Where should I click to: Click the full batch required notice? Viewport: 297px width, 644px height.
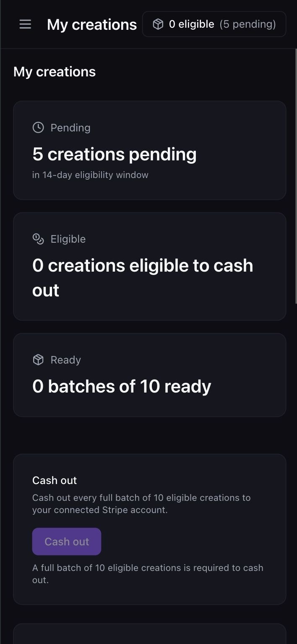[x=148, y=574]
